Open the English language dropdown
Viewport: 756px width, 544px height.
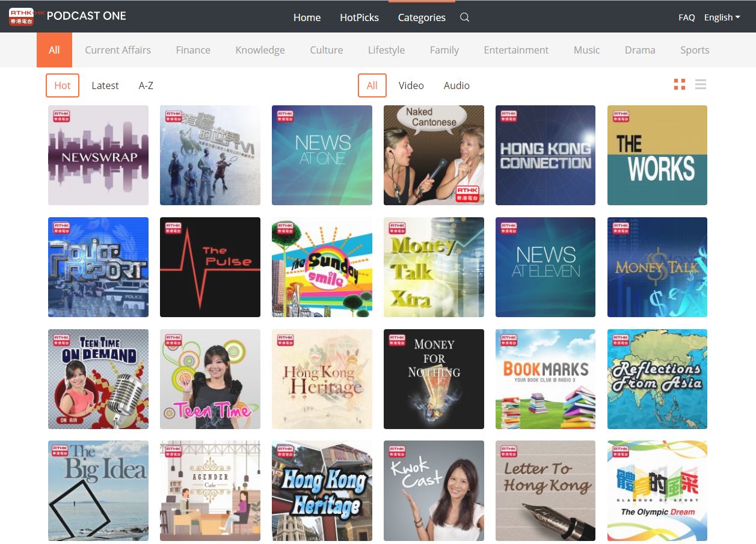click(722, 17)
